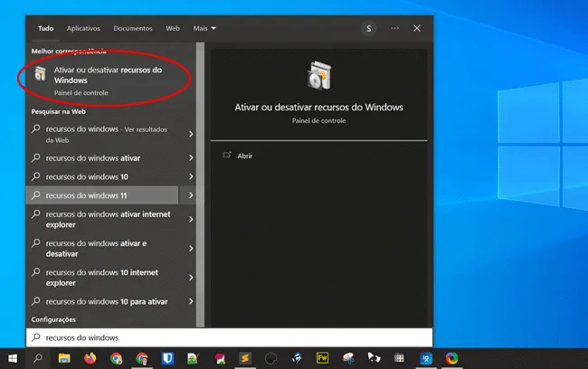
Task: Click the search box containing 'recursos do windows'
Action: 229,337
